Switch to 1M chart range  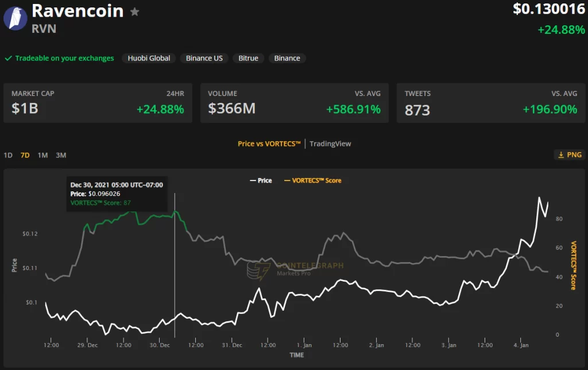point(42,155)
